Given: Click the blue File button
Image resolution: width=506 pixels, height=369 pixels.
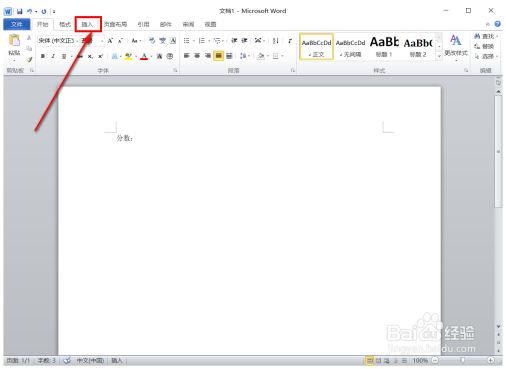Looking at the screenshot, I should click(x=17, y=24).
